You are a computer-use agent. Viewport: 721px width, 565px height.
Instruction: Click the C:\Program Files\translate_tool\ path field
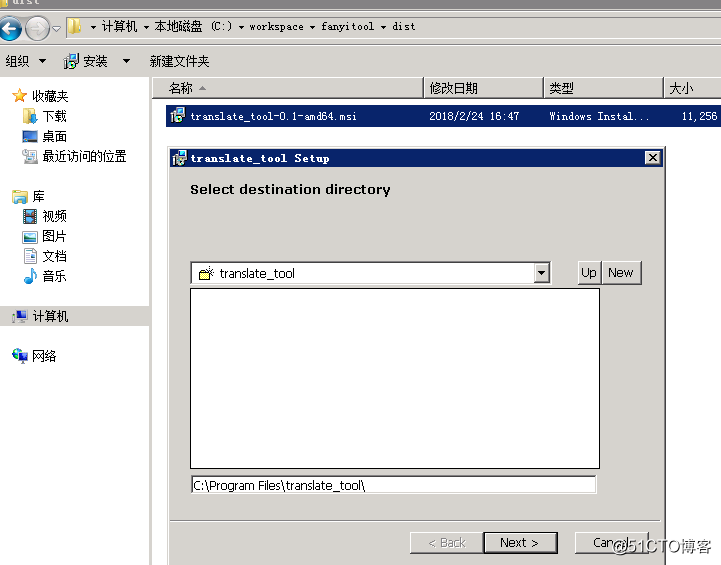pyautogui.click(x=394, y=485)
